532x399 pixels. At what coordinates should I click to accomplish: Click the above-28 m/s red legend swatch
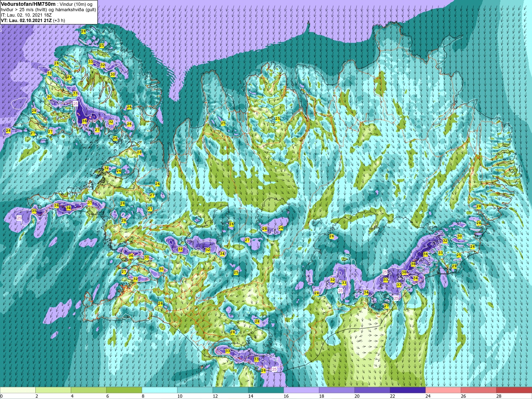click(x=514, y=390)
